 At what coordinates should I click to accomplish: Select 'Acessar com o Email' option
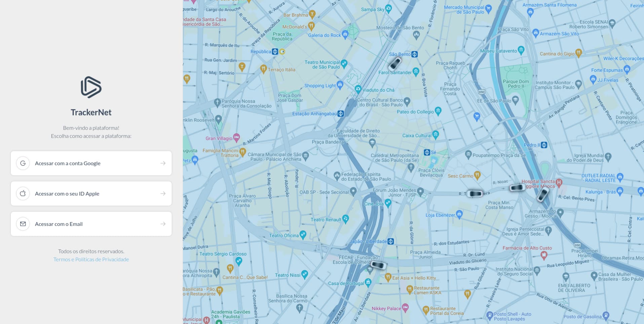pyautogui.click(x=91, y=224)
